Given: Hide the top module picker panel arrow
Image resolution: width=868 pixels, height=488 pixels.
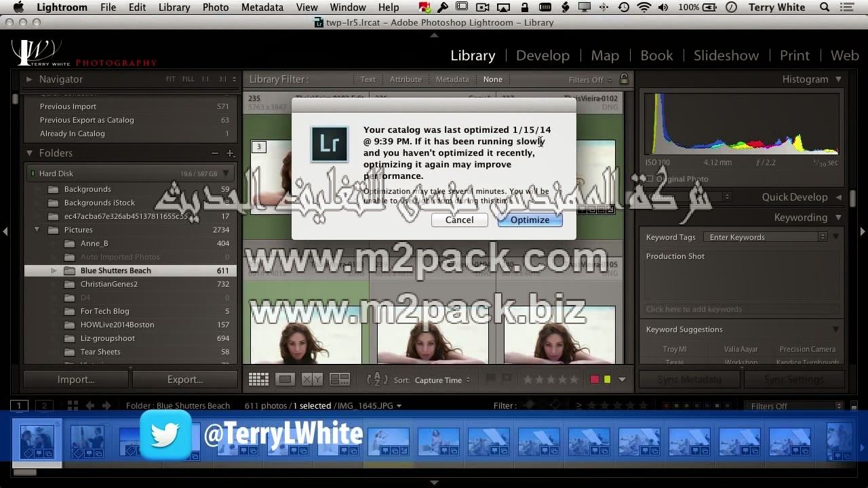Looking at the screenshot, I should 434,35.
